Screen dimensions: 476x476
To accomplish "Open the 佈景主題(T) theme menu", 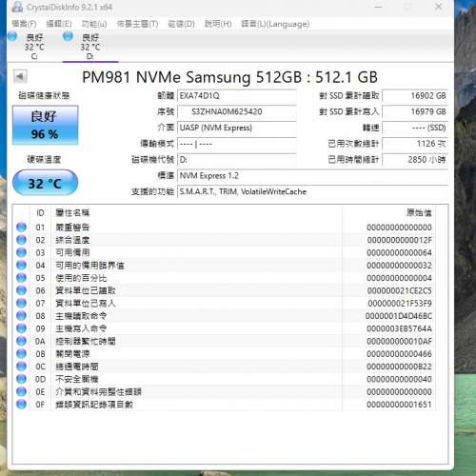I will [137, 24].
